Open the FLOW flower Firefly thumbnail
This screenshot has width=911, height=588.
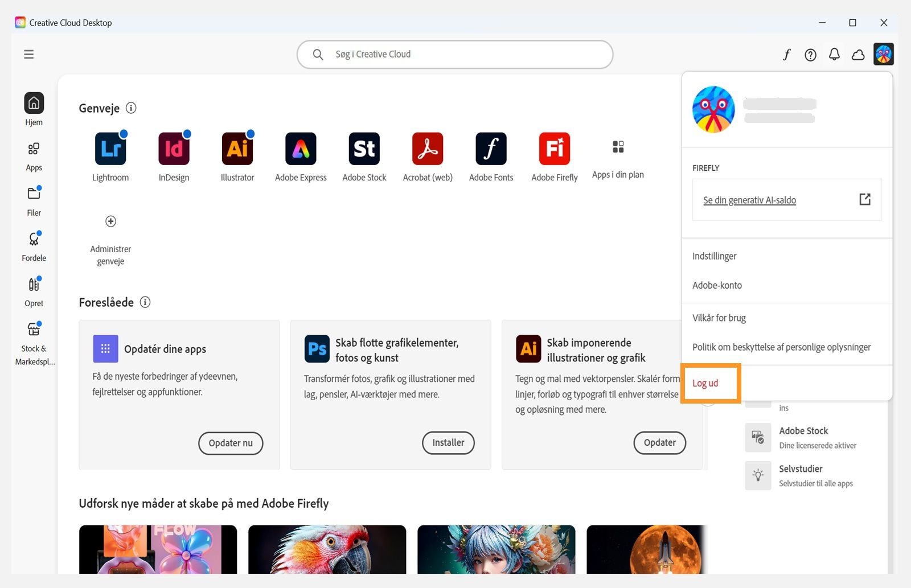(x=158, y=549)
